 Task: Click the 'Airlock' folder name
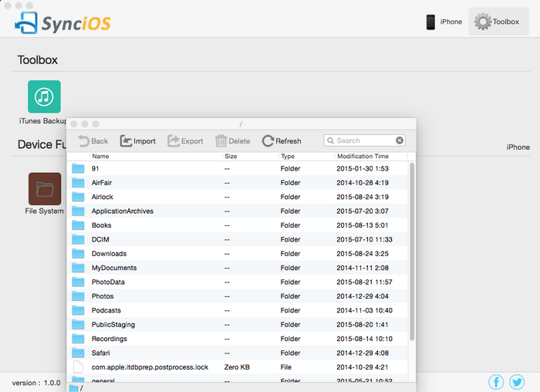[x=103, y=197]
